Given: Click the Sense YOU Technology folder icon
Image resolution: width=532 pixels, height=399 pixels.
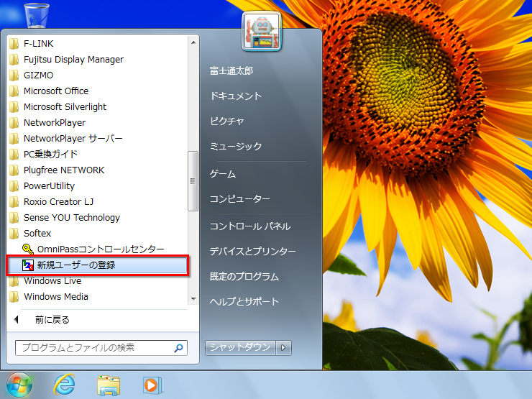Looking at the screenshot, I should pyautogui.click(x=14, y=218).
